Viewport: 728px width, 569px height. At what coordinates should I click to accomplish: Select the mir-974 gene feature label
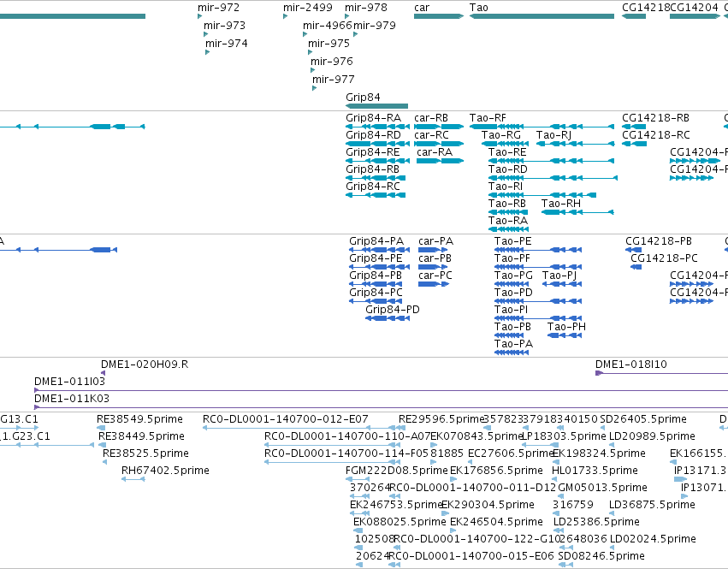(226, 43)
